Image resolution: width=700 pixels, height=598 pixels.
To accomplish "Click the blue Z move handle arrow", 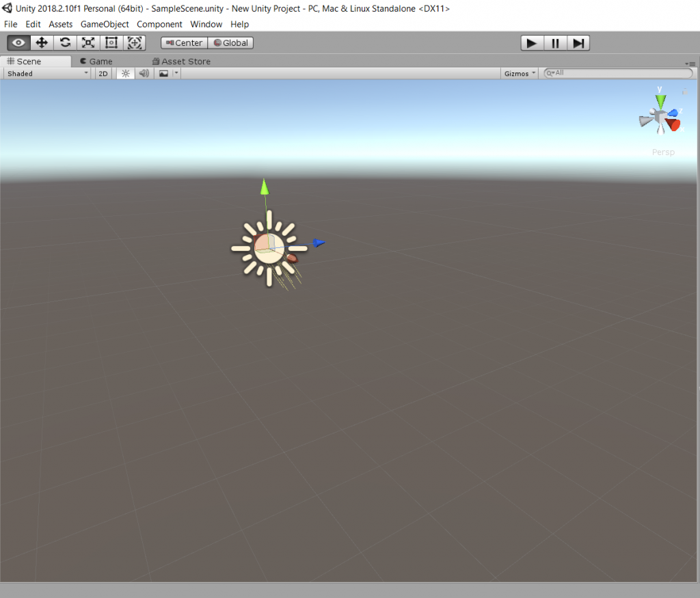I will tap(319, 243).
